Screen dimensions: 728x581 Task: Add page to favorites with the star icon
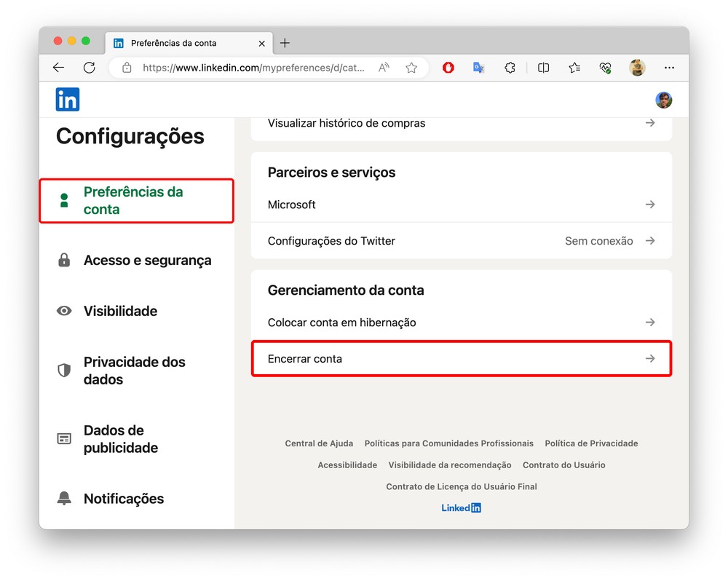pos(411,68)
